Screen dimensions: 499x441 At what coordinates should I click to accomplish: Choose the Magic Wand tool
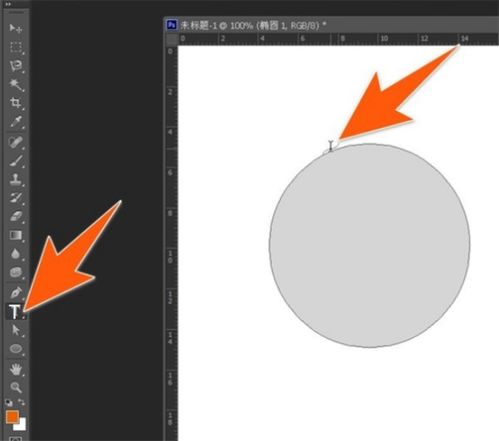click(x=16, y=84)
